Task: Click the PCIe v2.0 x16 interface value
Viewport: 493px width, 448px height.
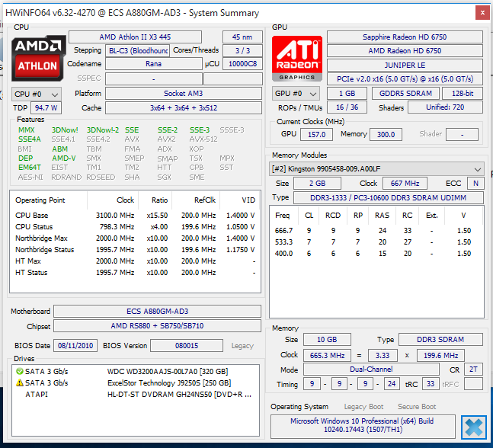Action: 405,79
